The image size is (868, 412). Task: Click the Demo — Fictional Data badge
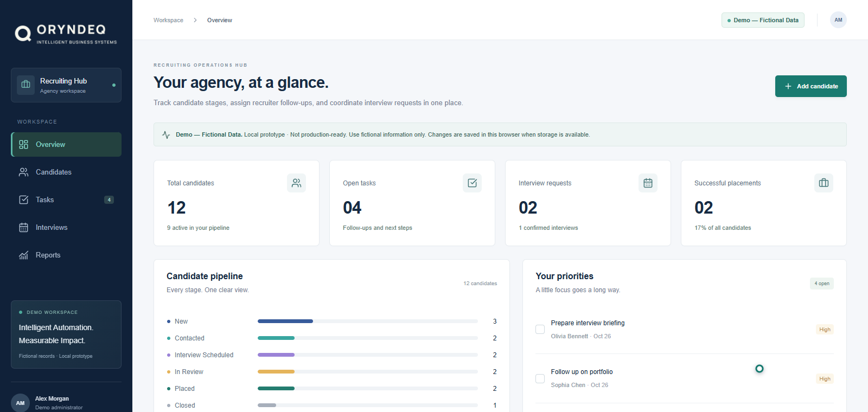click(763, 20)
